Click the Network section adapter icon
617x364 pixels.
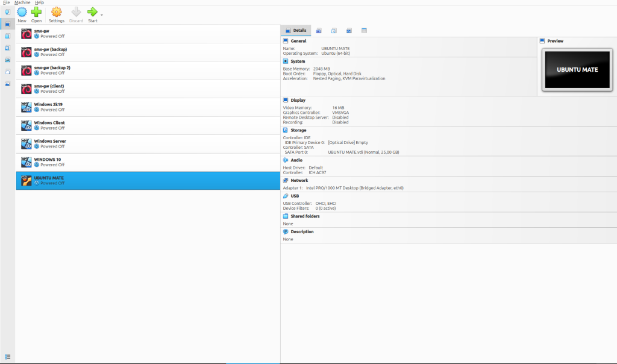tap(286, 180)
